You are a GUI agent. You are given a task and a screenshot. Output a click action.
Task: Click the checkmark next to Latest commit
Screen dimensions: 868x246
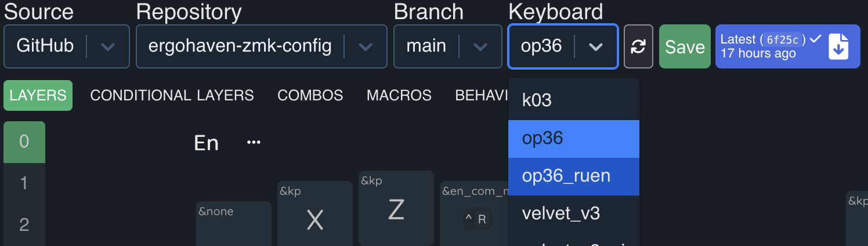tap(816, 39)
